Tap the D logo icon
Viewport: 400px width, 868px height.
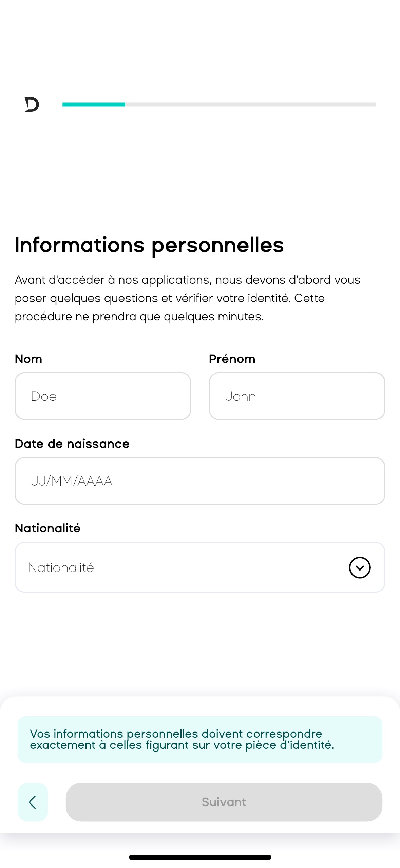click(32, 104)
